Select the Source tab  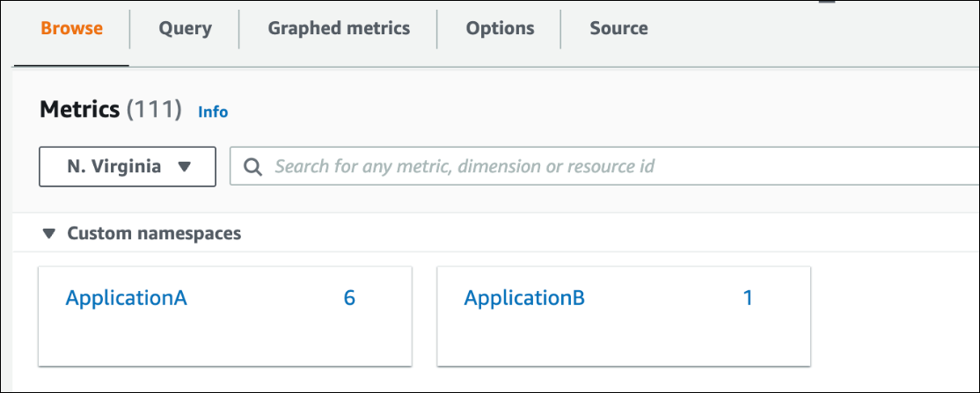click(x=618, y=28)
